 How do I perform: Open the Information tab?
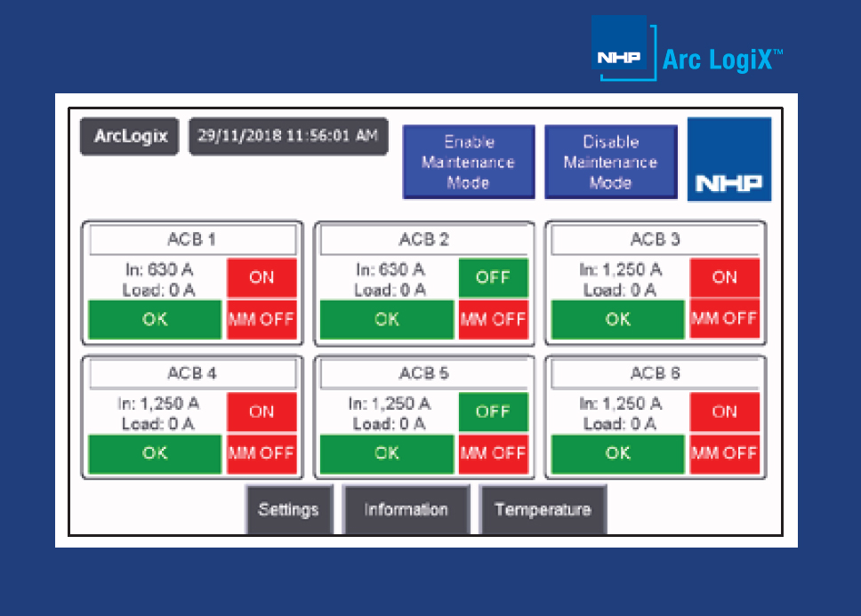click(406, 510)
